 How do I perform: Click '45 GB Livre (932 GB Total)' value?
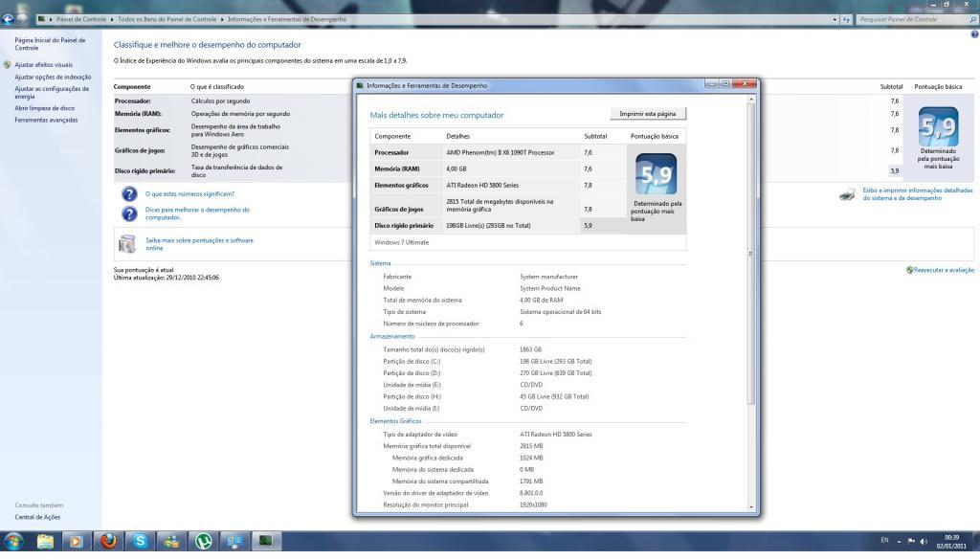coord(554,396)
